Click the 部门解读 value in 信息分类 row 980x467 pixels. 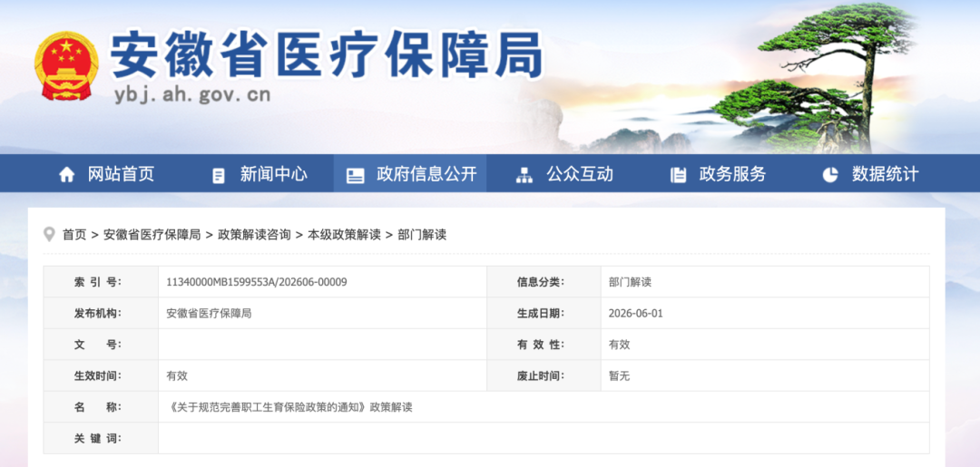click(x=630, y=282)
